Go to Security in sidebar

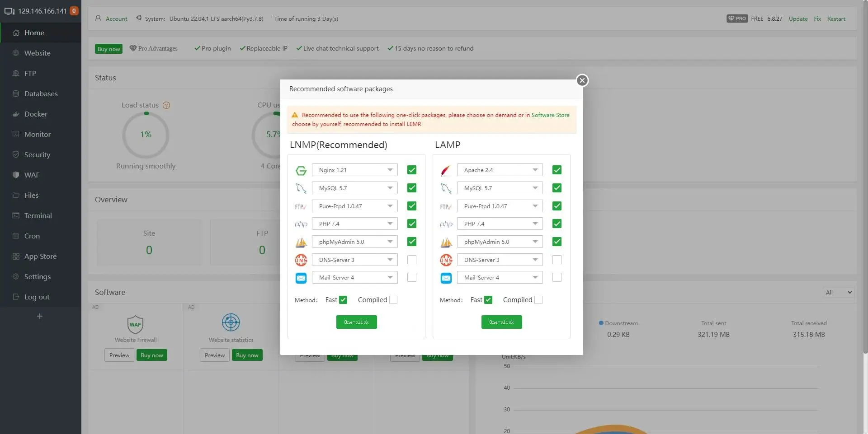click(x=41, y=154)
